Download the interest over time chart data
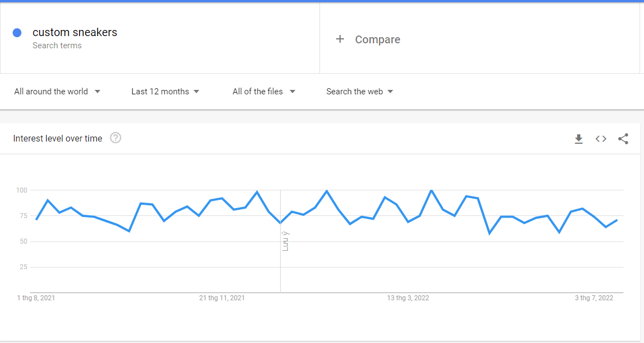The width and height of the screenshot is (644, 343). click(578, 139)
